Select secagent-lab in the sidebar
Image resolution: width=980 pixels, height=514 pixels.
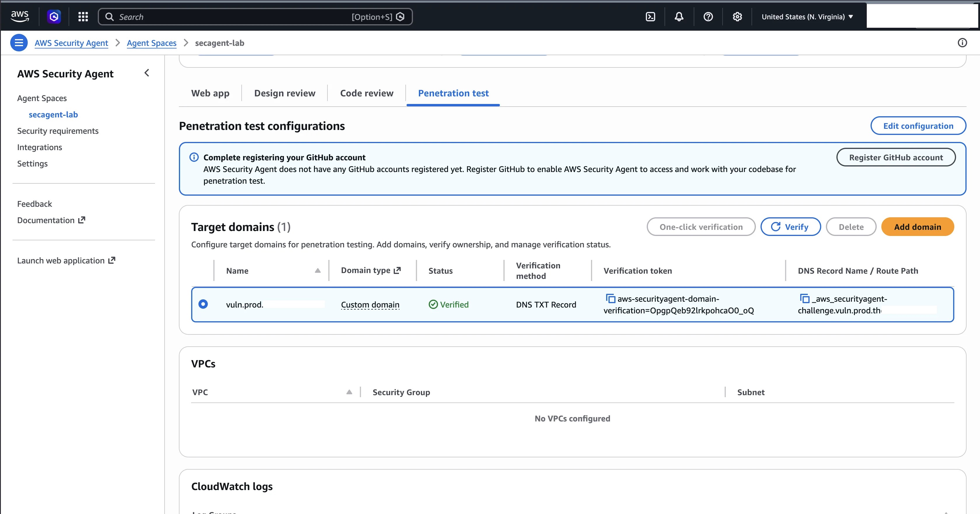53,114
